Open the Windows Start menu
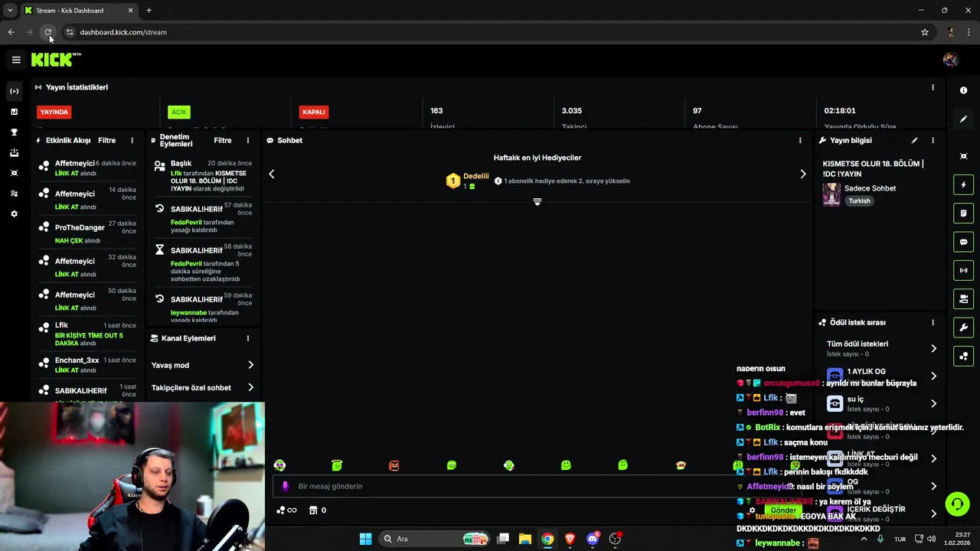Viewport: 980px width, 551px height. pyautogui.click(x=365, y=539)
